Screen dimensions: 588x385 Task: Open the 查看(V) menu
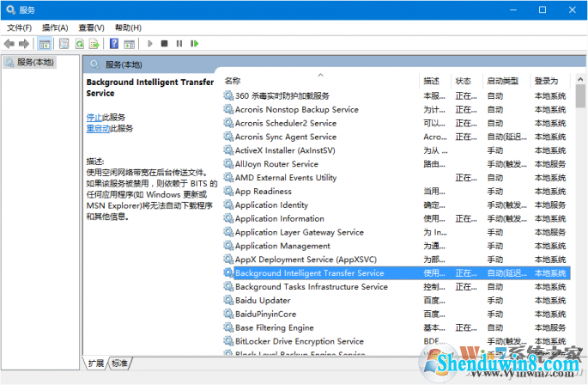coord(91,27)
